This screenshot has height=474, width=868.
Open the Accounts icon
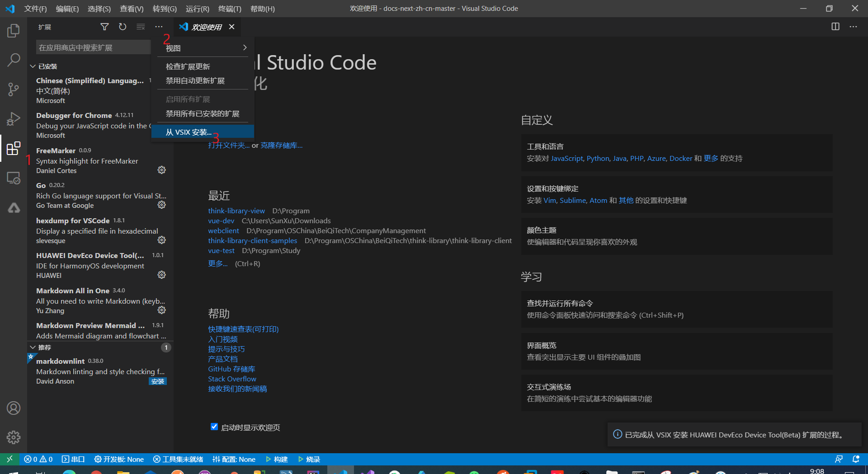tap(14, 408)
